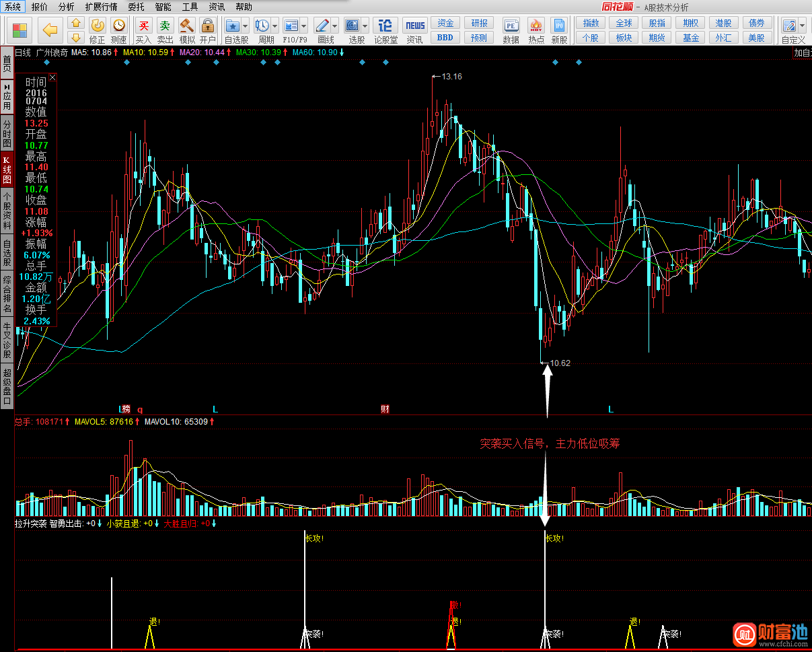The height and width of the screenshot is (652, 812).
Task: Open the 智能 menu
Action: tap(163, 7)
